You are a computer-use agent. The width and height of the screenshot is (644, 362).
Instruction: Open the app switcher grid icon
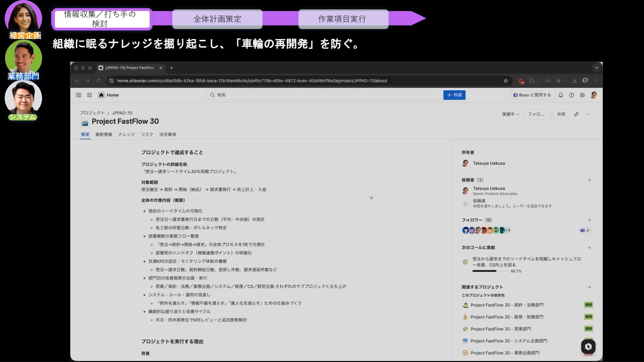click(89, 95)
